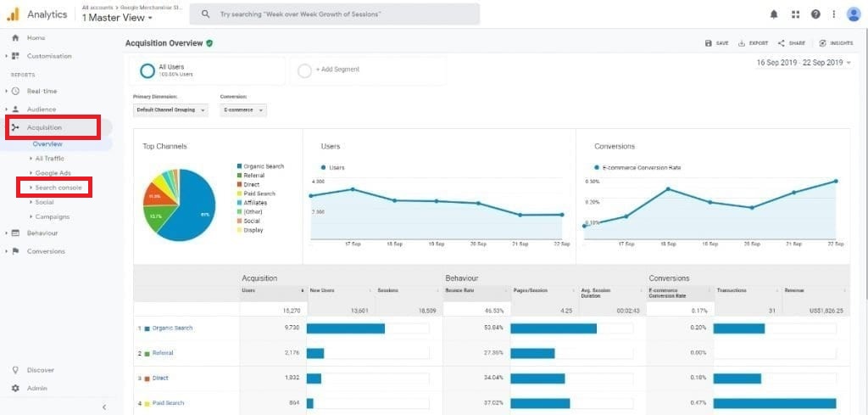The height and width of the screenshot is (415, 868).
Task: Click the Admin gear icon
Action: (x=15, y=389)
